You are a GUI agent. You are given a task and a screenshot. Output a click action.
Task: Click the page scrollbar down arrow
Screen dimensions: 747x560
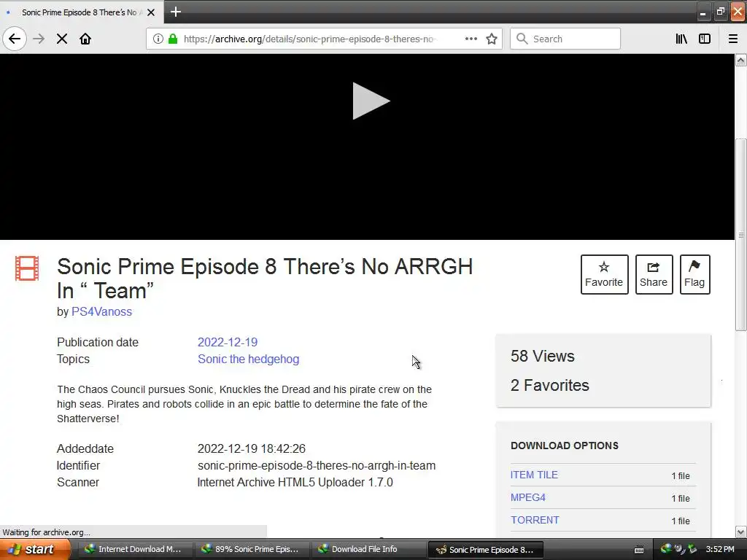click(741, 532)
